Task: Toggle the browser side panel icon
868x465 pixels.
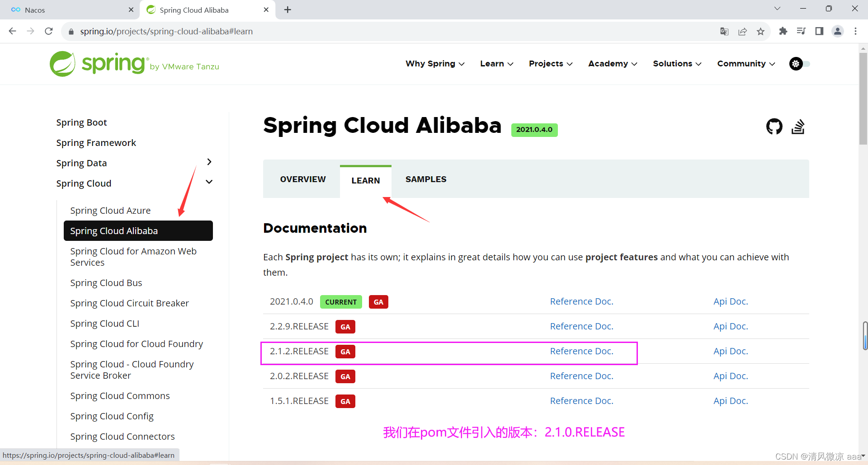Action: pyautogui.click(x=819, y=31)
